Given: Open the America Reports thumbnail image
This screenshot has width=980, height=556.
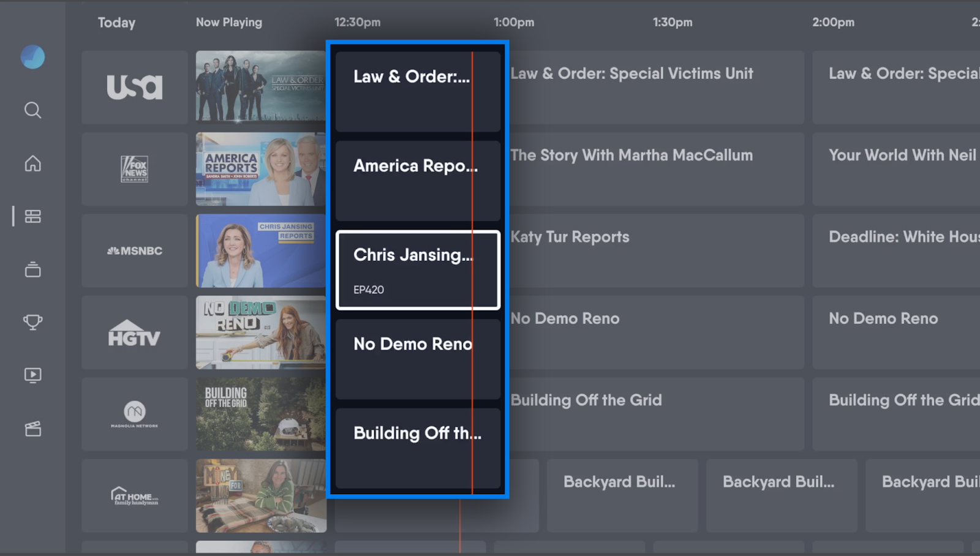Looking at the screenshot, I should pos(260,169).
